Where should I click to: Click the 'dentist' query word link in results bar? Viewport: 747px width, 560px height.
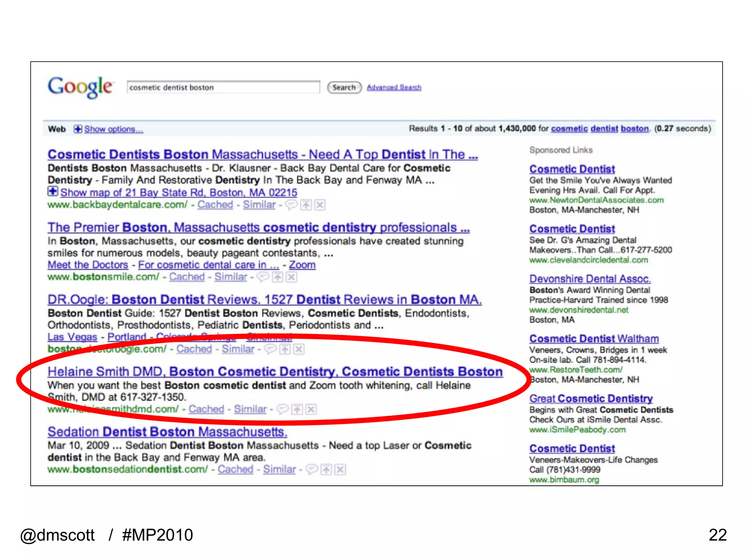[x=604, y=129]
